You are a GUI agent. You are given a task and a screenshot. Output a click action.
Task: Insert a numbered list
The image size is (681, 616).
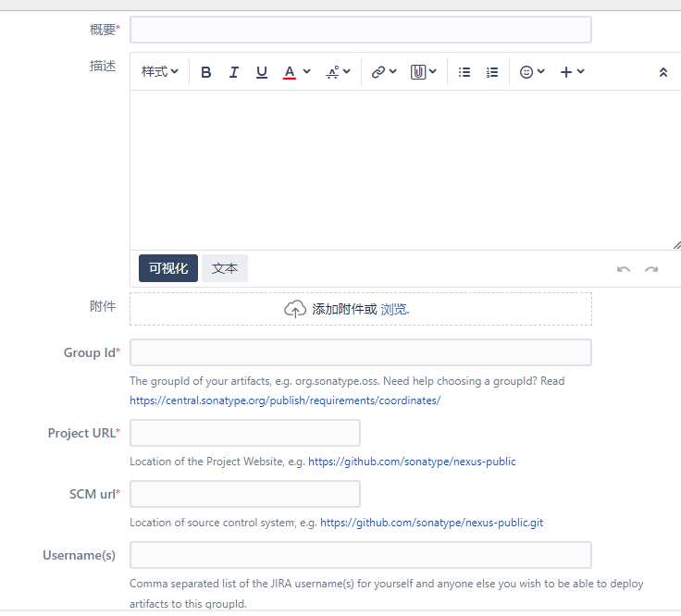pos(492,72)
